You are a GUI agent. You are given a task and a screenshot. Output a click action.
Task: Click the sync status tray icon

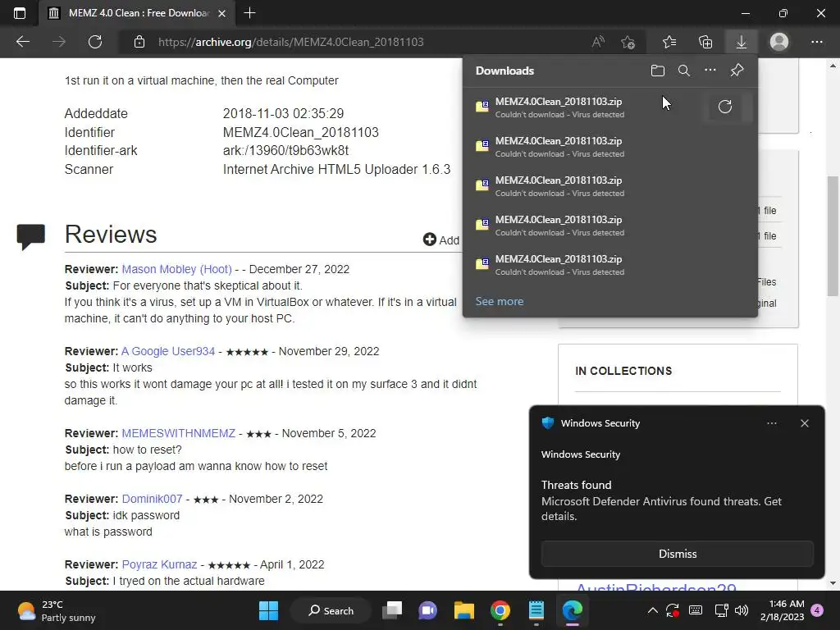[673, 610]
